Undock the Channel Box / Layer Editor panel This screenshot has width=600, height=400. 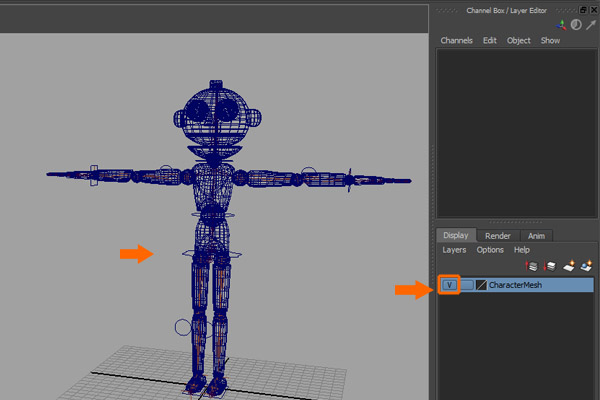(583, 9)
